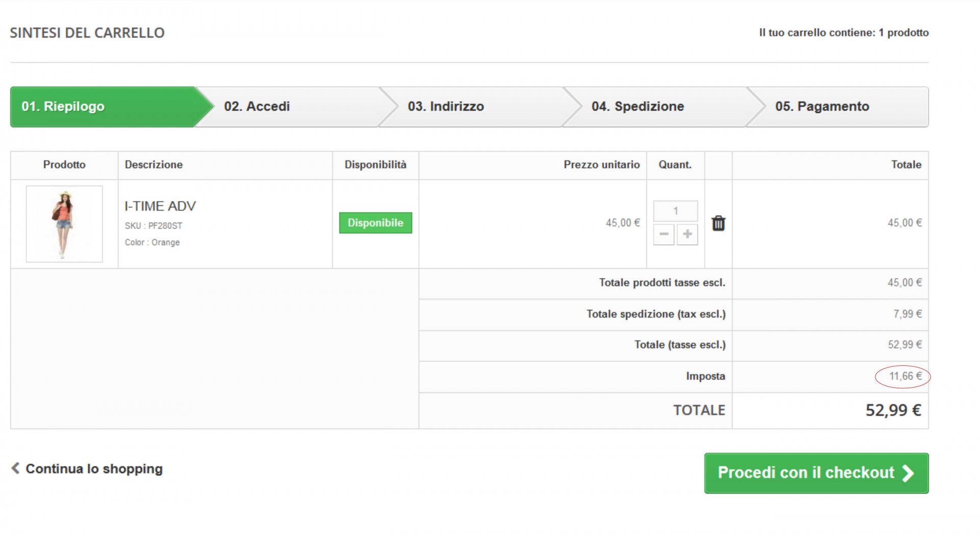Image resolution: width=980 pixels, height=540 pixels.
Task: Click the green Disponibile availability badge
Action: [375, 223]
